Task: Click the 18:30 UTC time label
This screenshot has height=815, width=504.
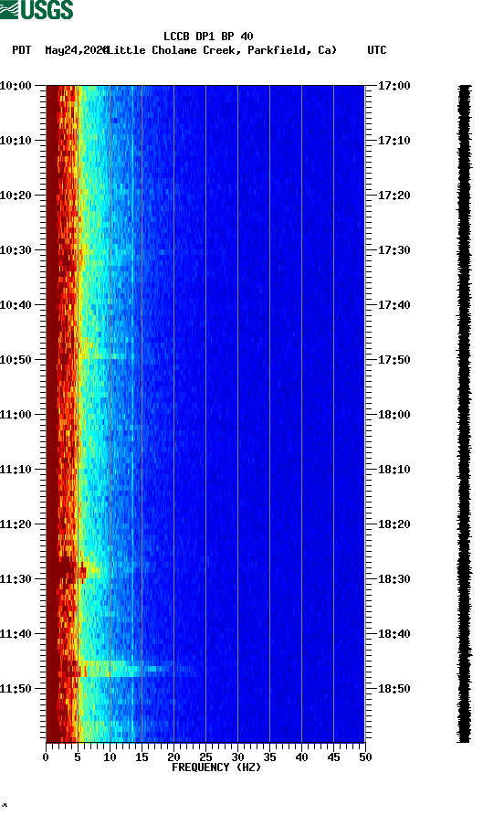Action: pyautogui.click(x=394, y=579)
